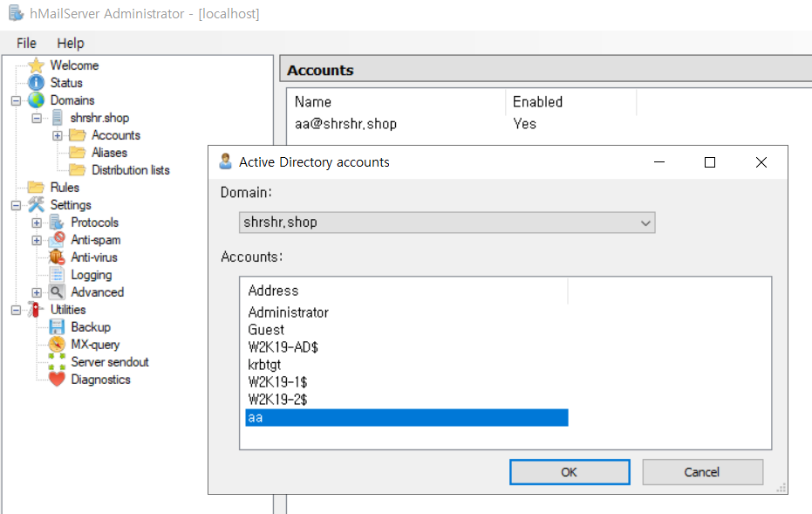The height and width of the screenshot is (514, 812).
Task: Expand the Advanced tree node
Action: click(x=37, y=292)
